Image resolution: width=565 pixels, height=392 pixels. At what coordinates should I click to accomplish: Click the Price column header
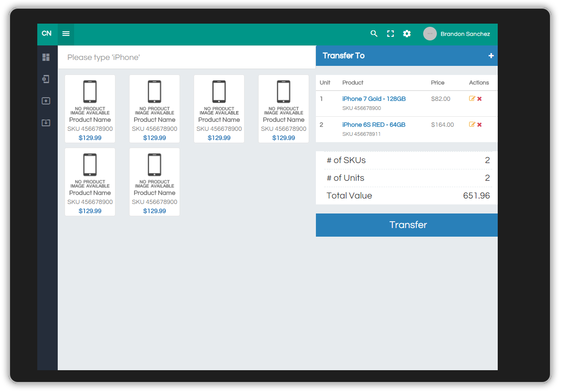pos(438,83)
